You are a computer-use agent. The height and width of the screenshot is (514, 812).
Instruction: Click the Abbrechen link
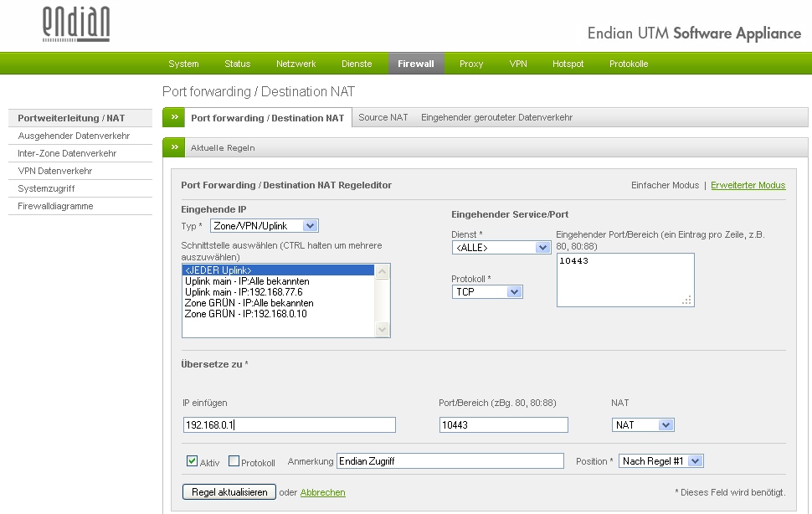click(x=322, y=493)
